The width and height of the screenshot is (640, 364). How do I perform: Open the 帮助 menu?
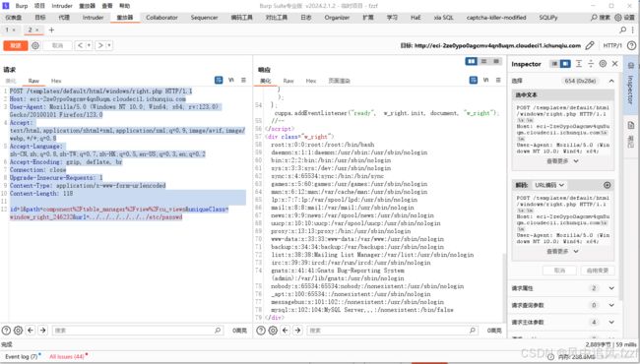[124, 6]
